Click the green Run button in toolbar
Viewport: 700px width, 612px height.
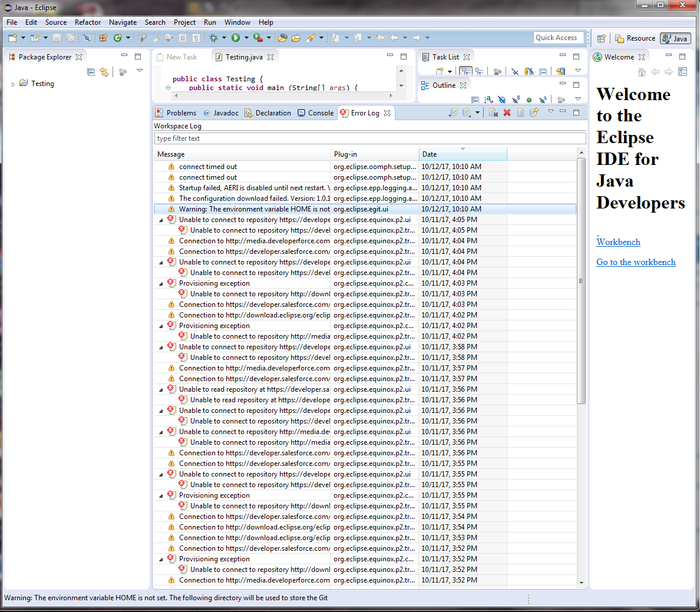tap(236, 38)
